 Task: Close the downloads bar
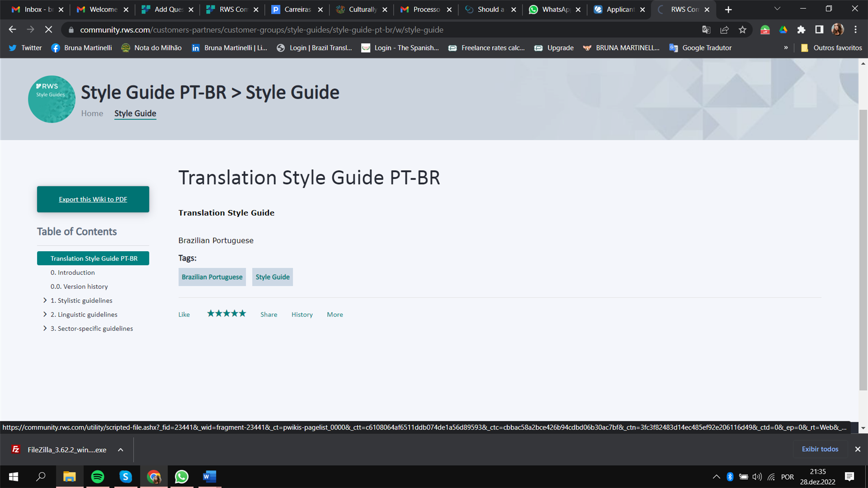click(x=857, y=449)
